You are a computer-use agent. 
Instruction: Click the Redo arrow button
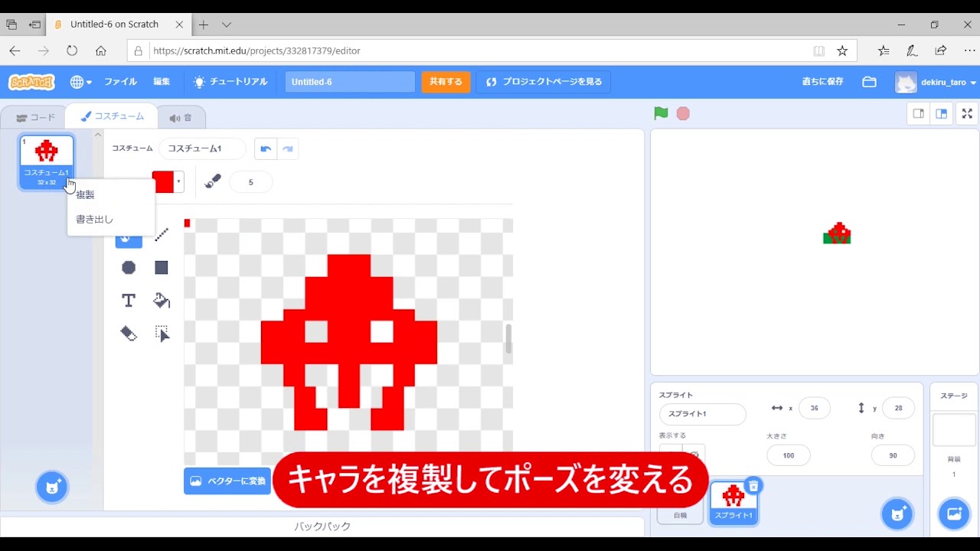288,148
